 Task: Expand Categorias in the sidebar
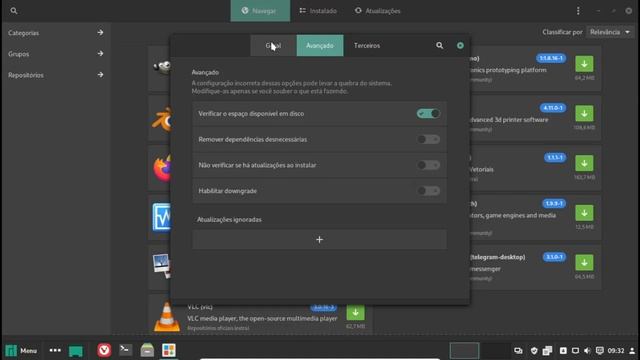click(56, 33)
